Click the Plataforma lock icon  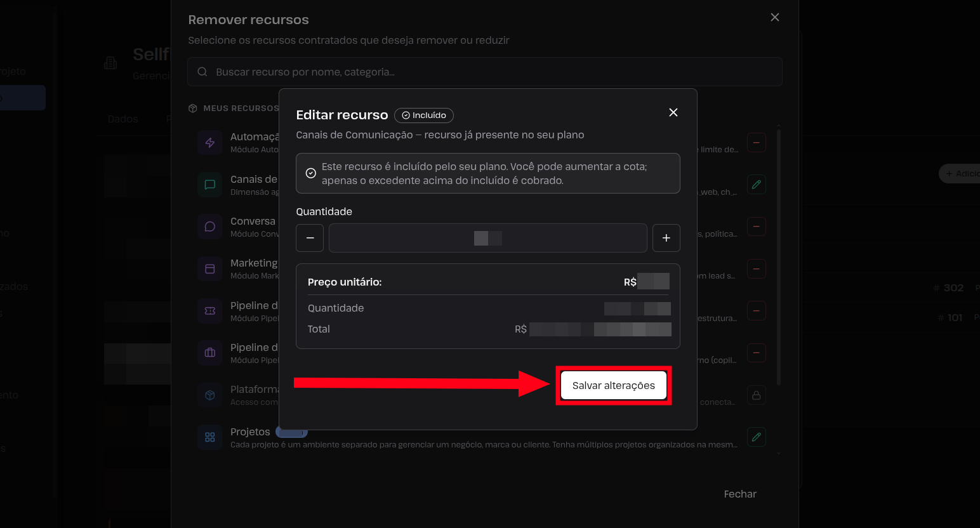(756, 395)
